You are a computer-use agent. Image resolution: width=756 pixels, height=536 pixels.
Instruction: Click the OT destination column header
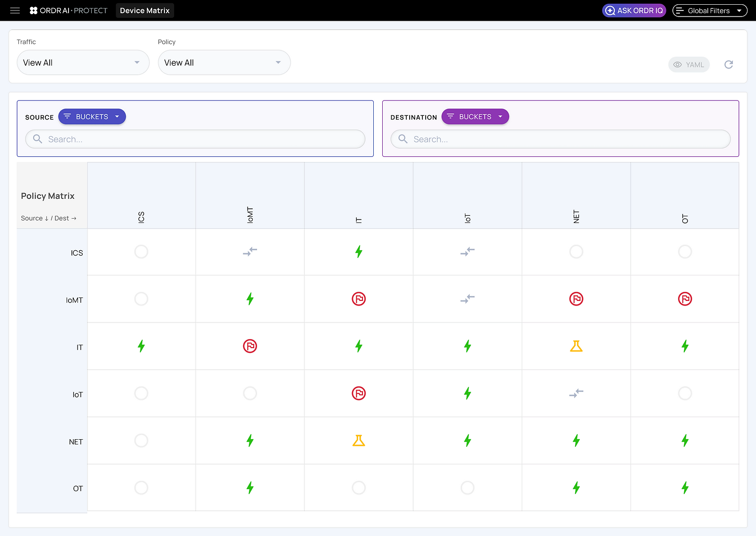coord(685,219)
